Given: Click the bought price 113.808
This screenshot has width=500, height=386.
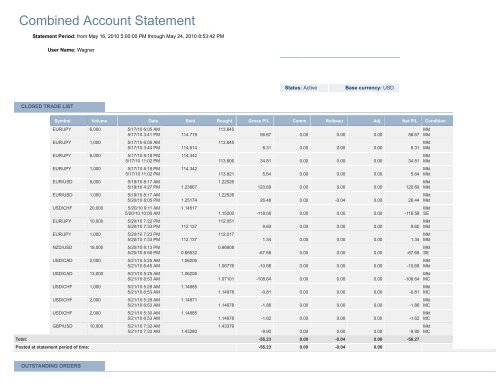Looking at the screenshot, I should [226, 161].
